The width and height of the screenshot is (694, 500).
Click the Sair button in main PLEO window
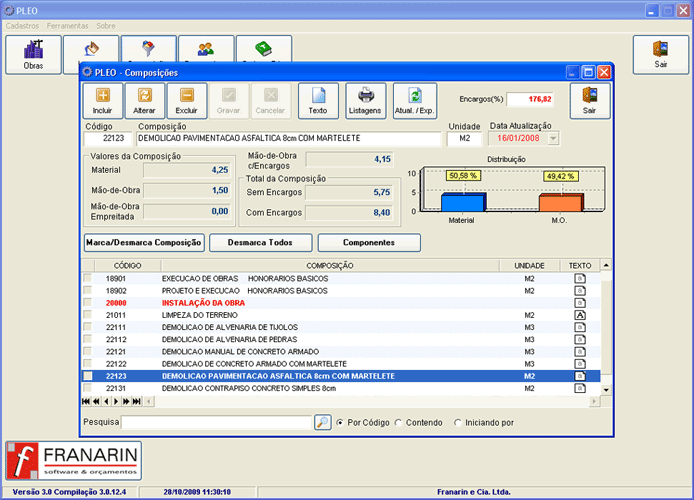tap(660, 55)
